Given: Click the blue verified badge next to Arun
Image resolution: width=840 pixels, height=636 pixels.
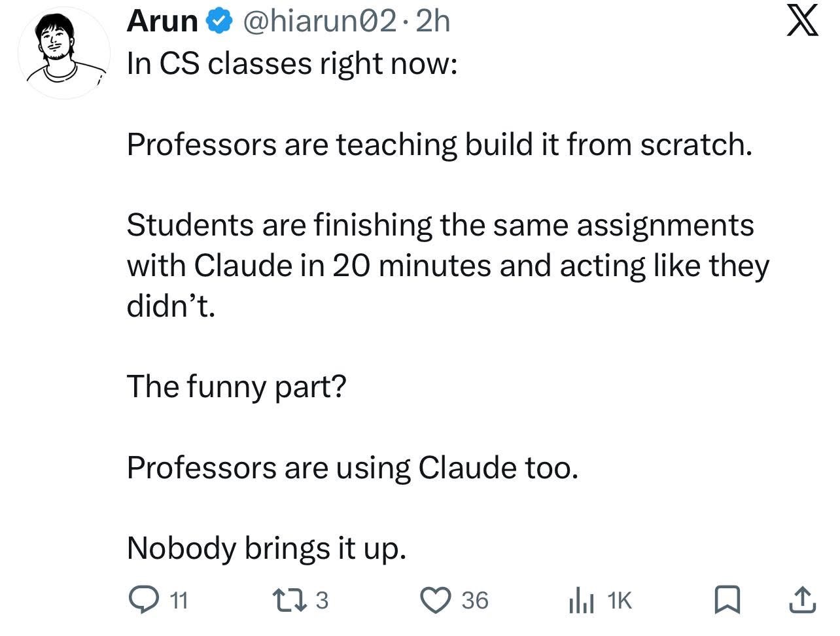Looking at the screenshot, I should pos(219,22).
